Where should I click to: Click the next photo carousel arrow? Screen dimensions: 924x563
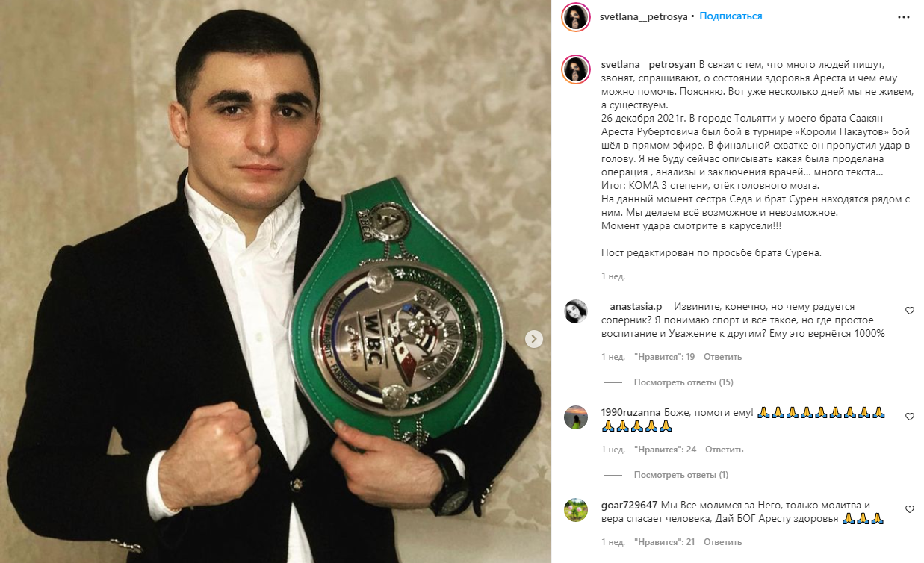click(533, 339)
